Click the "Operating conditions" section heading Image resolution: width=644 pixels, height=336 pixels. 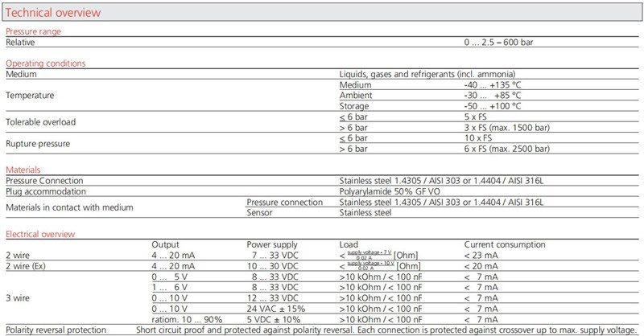pyautogui.click(x=46, y=64)
